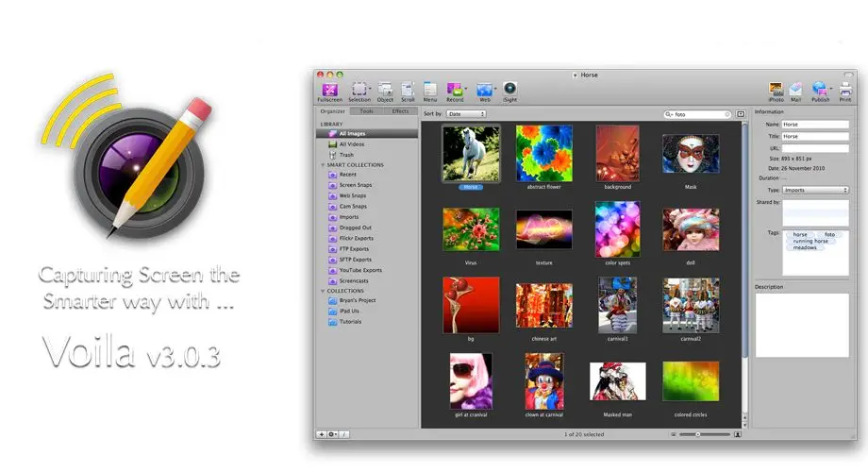
Task: Start a Fullscreen capture
Action: click(x=330, y=92)
